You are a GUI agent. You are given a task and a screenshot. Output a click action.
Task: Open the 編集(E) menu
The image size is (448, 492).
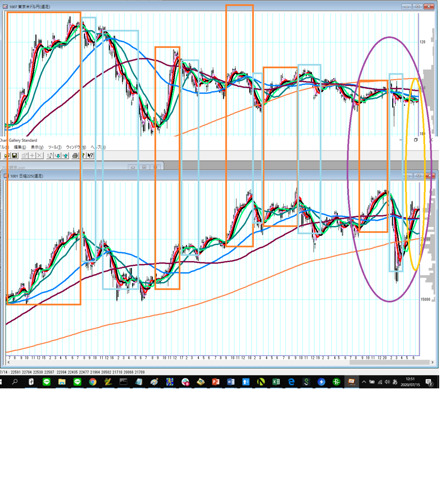point(20,147)
